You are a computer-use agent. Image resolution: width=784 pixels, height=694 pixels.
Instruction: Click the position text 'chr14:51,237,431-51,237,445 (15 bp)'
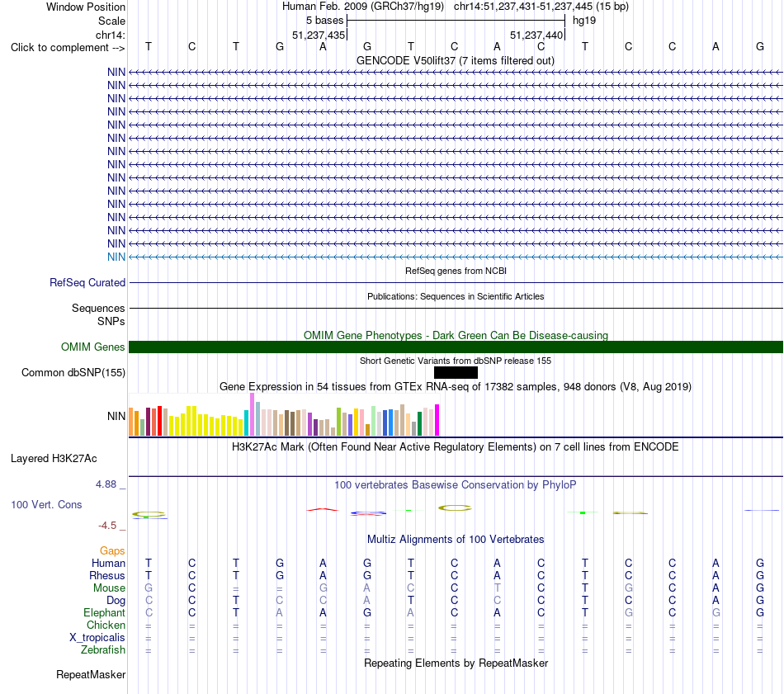[x=541, y=7]
